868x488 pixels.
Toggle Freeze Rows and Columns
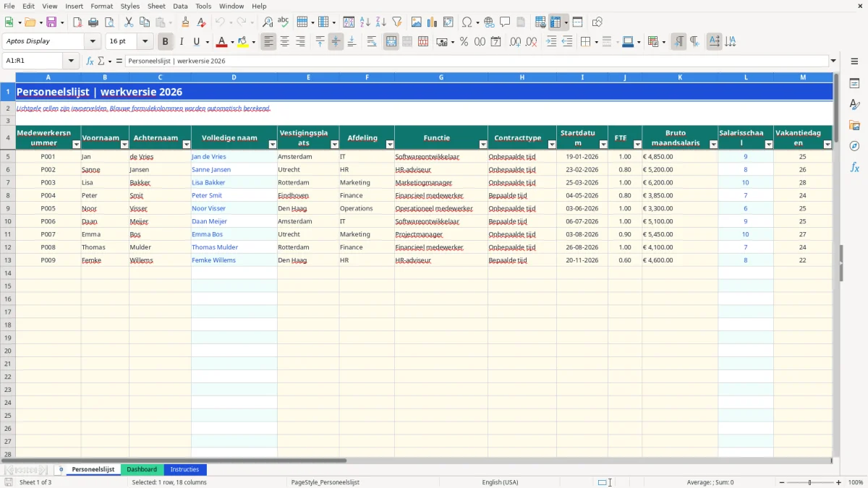pos(556,22)
